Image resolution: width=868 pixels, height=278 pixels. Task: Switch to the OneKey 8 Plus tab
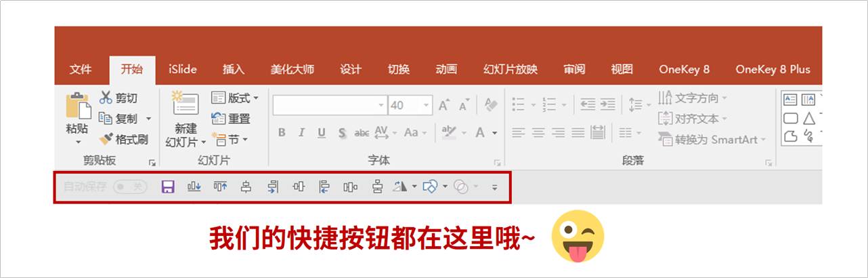coord(773,69)
